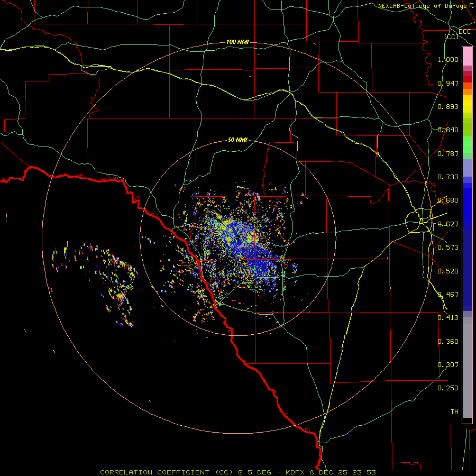
Task: Pick the gray band of the color scale
Action: point(467,368)
